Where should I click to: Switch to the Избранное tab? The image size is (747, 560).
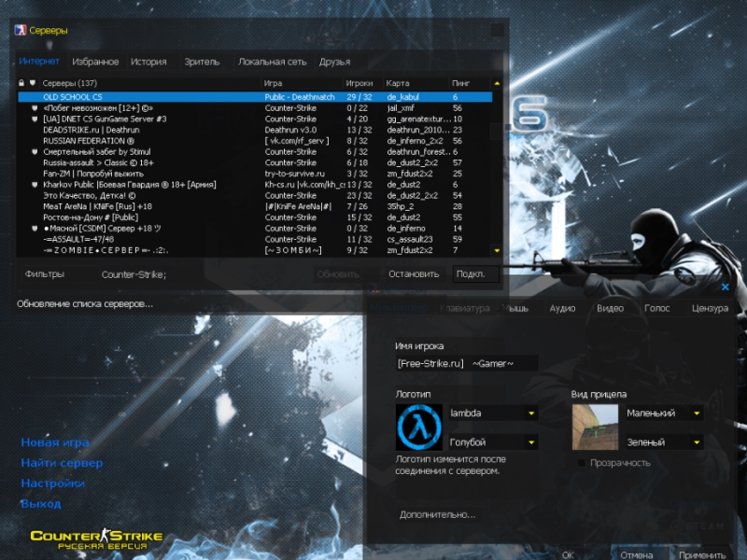click(x=95, y=62)
